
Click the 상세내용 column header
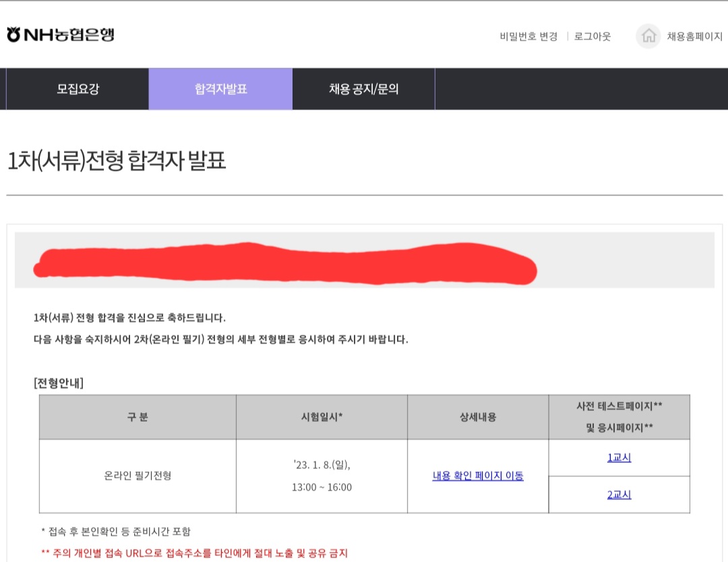(x=477, y=417)
